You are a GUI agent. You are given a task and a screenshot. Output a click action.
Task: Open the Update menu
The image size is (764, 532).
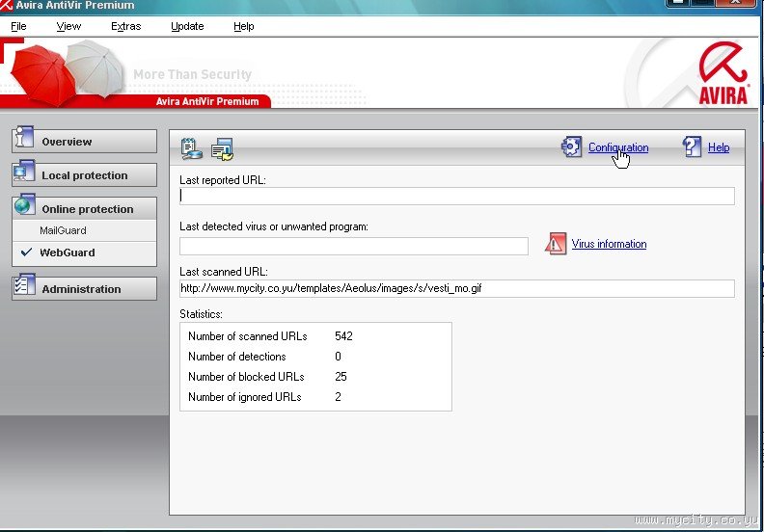(187, 26)
